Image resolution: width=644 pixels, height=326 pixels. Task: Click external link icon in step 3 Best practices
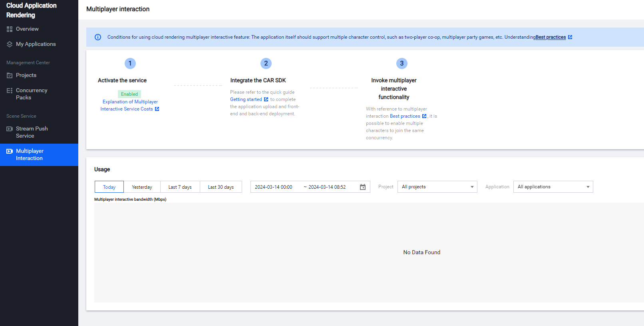pyautogui.click(x=424, y=116)
